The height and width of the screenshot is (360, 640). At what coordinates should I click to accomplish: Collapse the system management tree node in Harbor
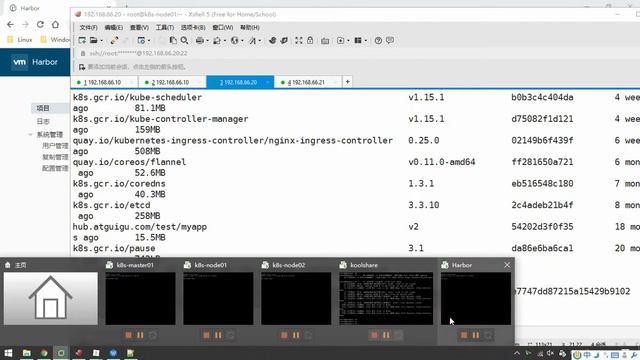pyautogui.click(x=30, y=134)
